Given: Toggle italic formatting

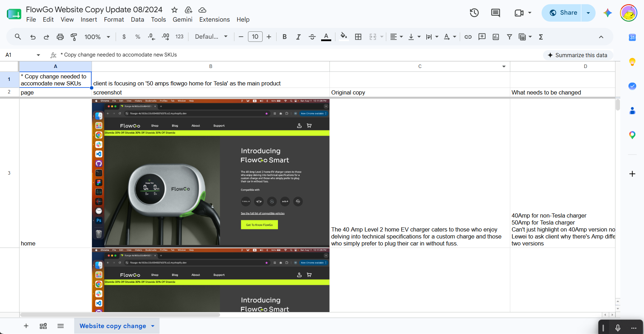Looking at the screenshot, I should coord(298,37).
